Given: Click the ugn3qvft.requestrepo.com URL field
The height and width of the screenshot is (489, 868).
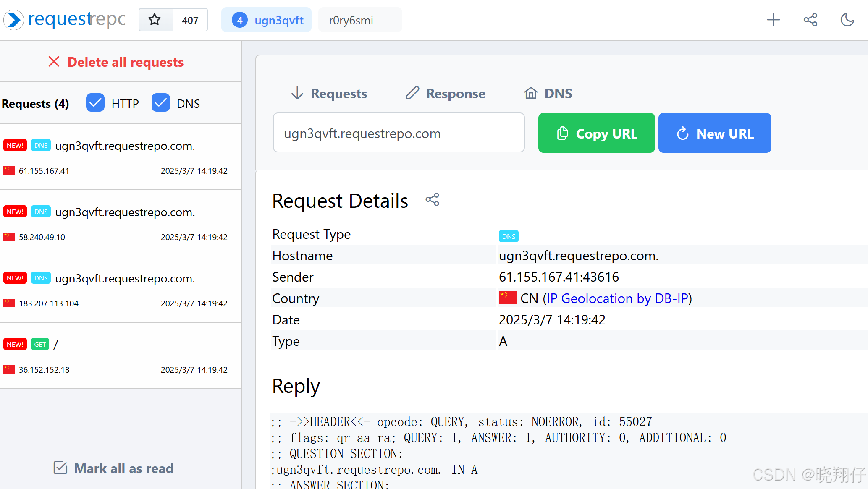Looking at the screenshot, I should pyautogui.click(x=399, y=133).
